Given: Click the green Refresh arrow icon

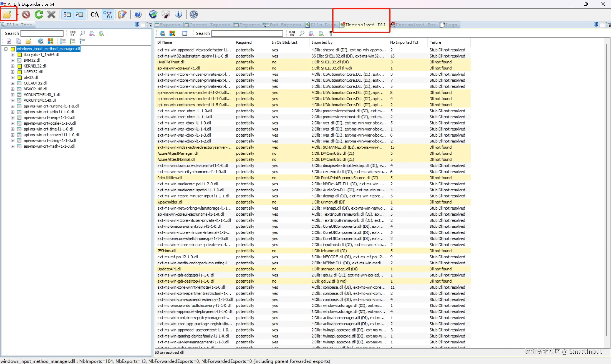Looking at the screenshot, I should tap(39, 15).
